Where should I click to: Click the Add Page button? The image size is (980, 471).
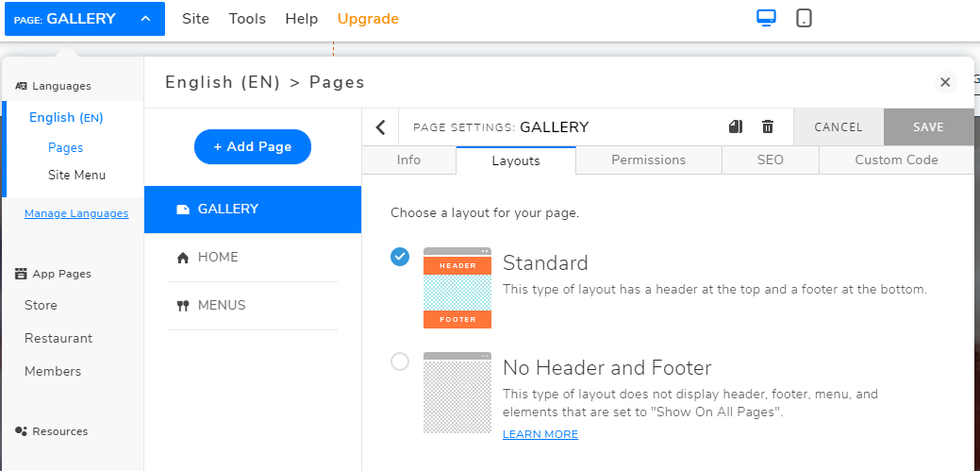coord(252,146)
